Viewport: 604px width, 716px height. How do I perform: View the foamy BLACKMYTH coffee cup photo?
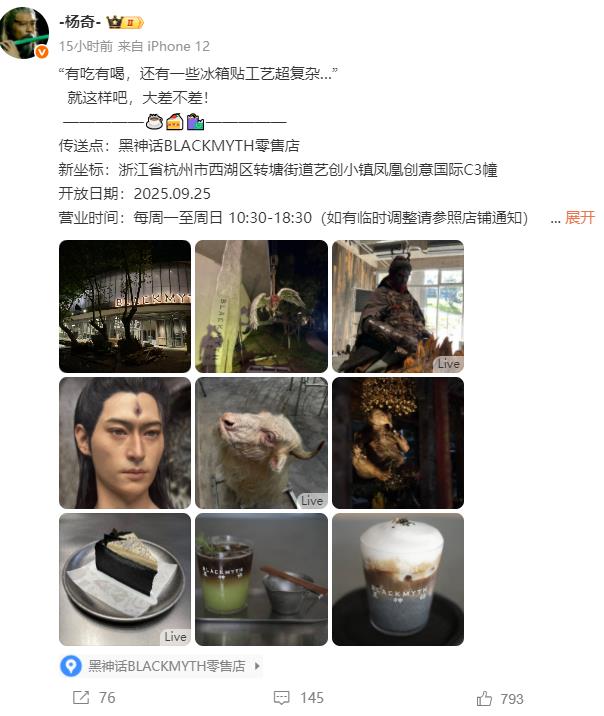[398, 579]
